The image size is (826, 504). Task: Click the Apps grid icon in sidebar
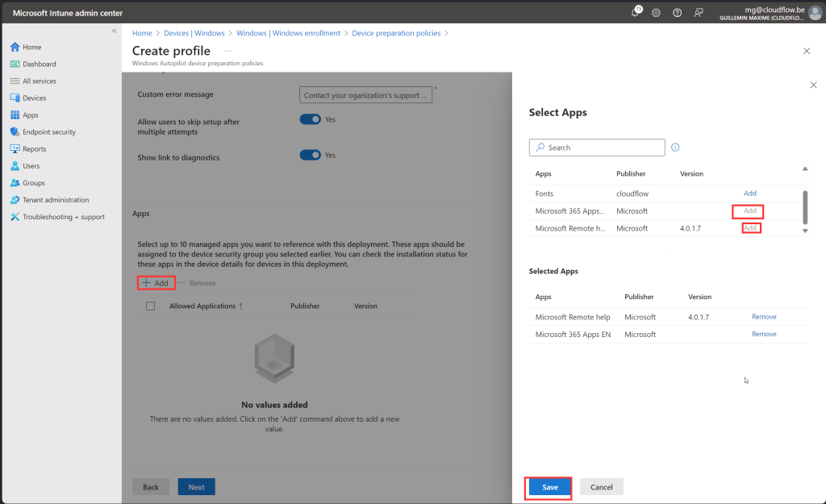[15, 115]
